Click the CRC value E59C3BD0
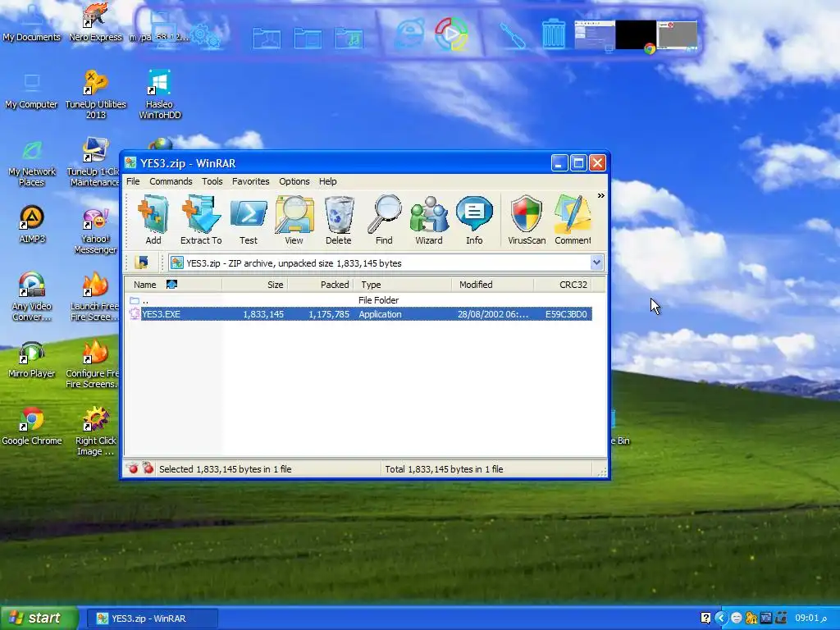This screenshot has width=840, height=630. (x=566, y=314)
